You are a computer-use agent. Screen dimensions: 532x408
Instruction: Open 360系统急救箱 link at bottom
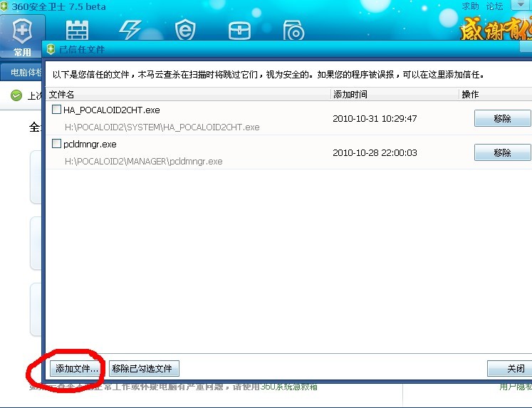pos(288,387)
